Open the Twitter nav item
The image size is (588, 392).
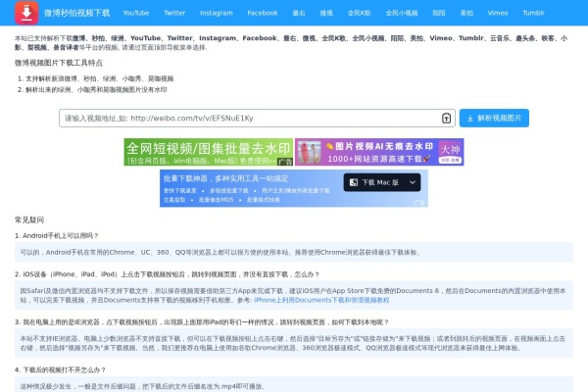click(x=174, y=13)
